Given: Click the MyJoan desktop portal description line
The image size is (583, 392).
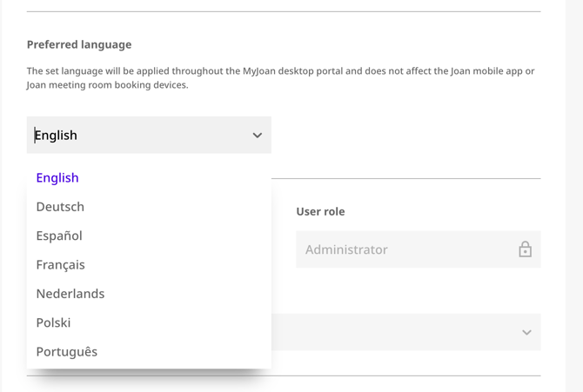Looking at the screenshot, I should tap(280, 71).
